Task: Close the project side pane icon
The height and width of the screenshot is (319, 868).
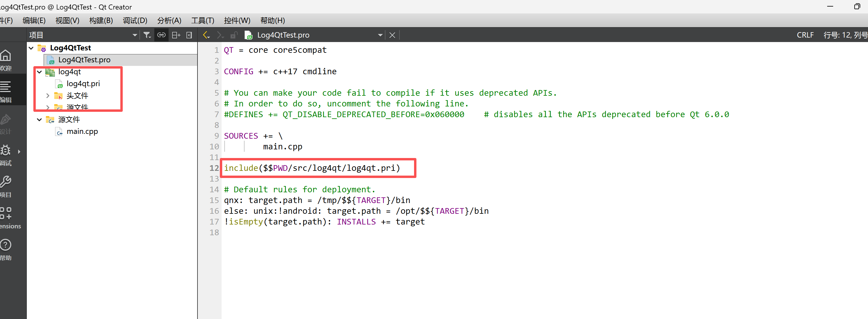Action: 189,35
